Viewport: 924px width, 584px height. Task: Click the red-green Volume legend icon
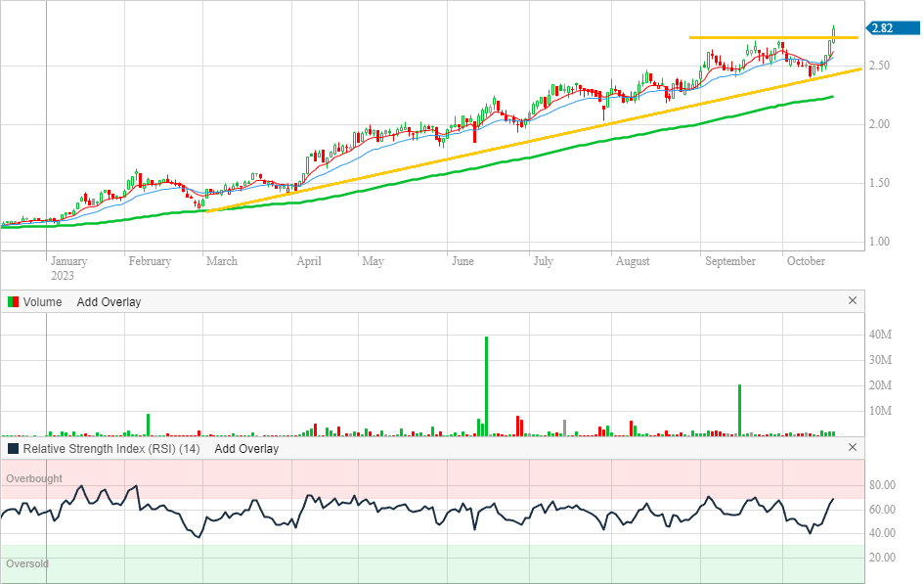click(x=13, y=302)
